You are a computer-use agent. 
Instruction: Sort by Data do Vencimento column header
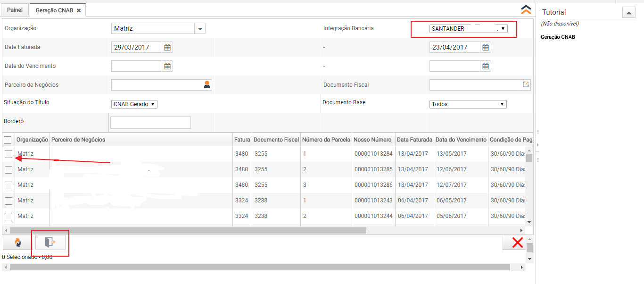[x=461, y=140]
